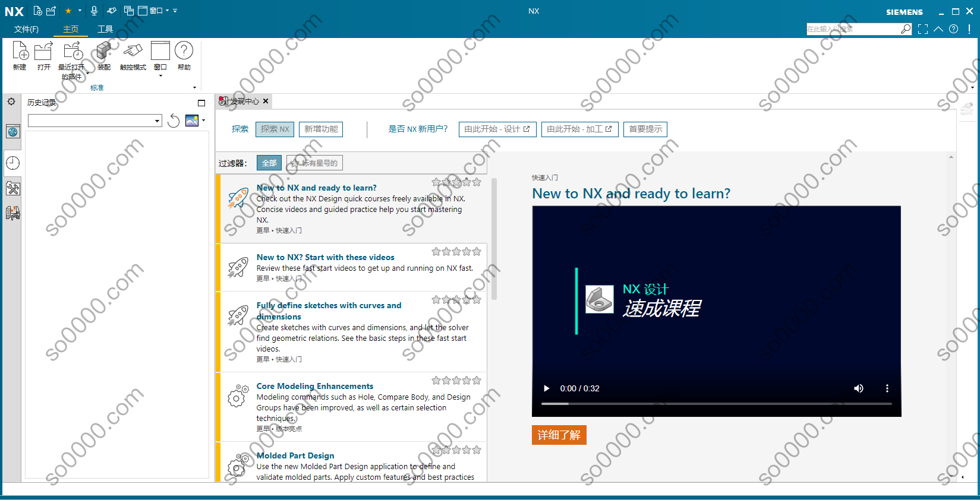Toggle the 新增功能 button
Viewport: 980px width, 500px height.
321,129
